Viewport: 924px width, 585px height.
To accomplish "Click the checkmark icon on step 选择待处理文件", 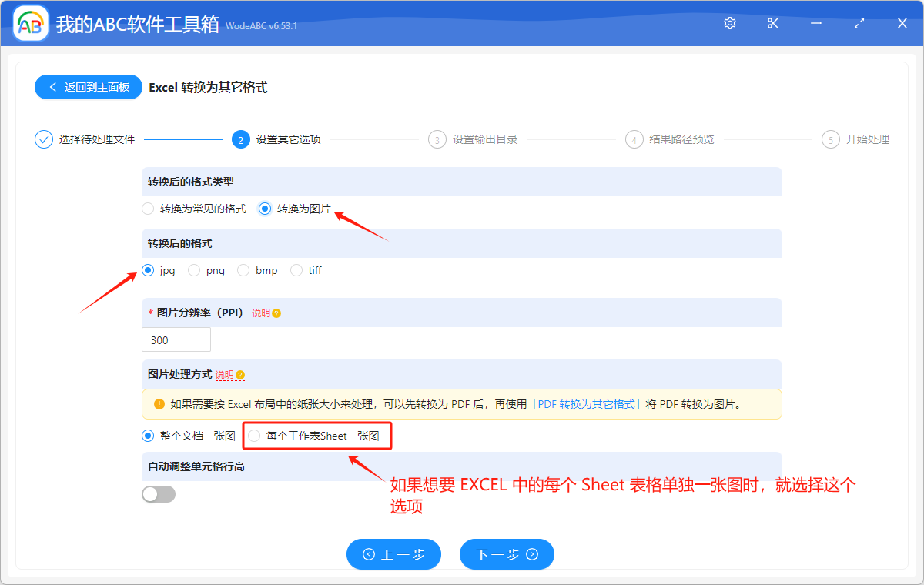I will coord(43,139).
